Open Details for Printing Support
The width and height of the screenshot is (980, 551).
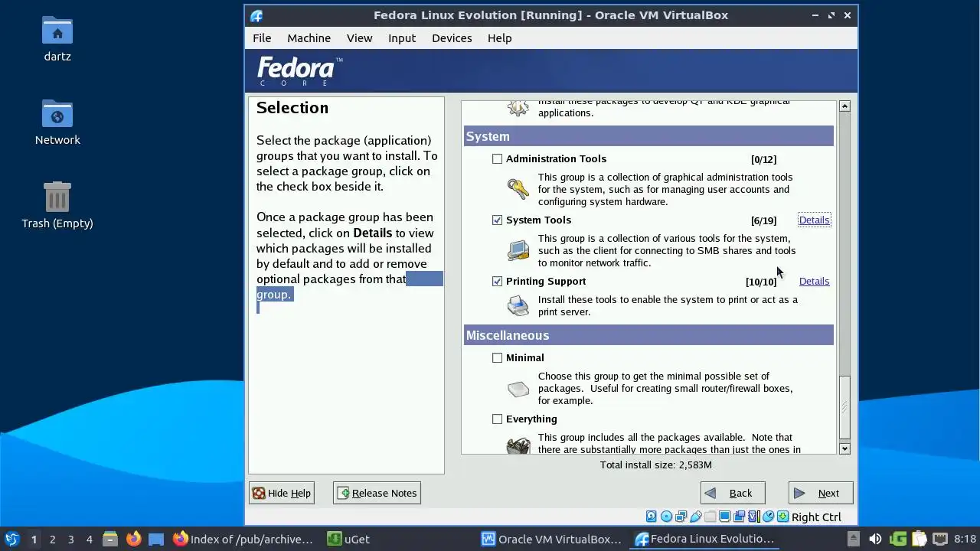(x=814, y=282)
